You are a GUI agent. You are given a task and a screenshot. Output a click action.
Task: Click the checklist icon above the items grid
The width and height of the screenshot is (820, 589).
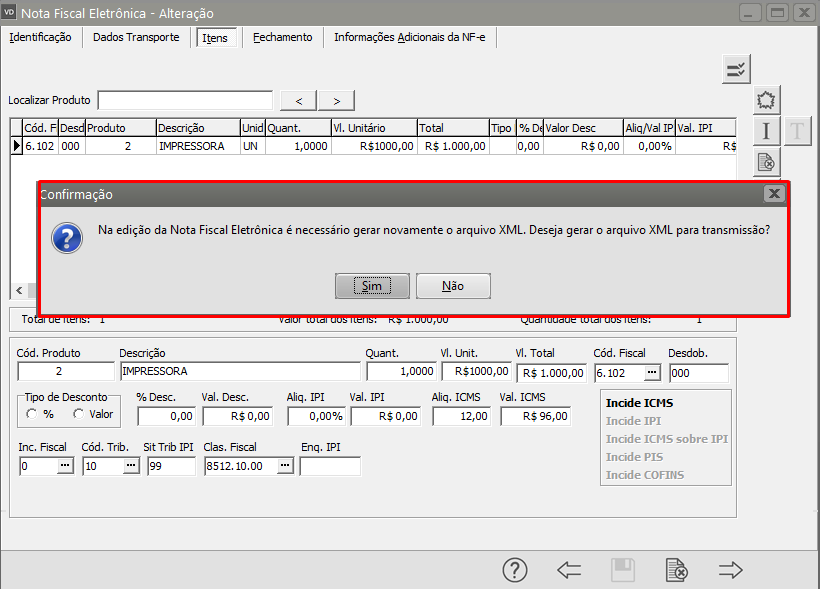click(736, 69)
